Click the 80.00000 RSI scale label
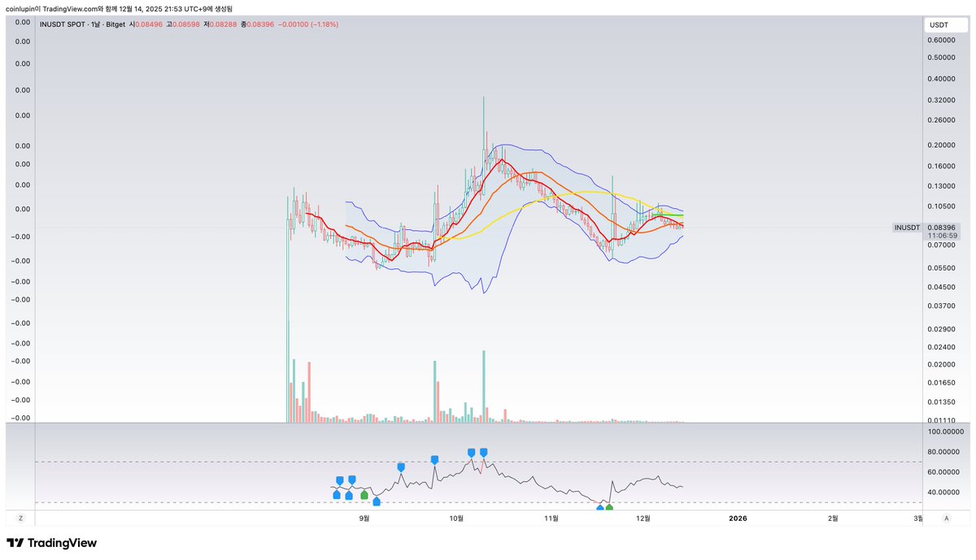This screenshot has height=560, width=976. point(943,452)
